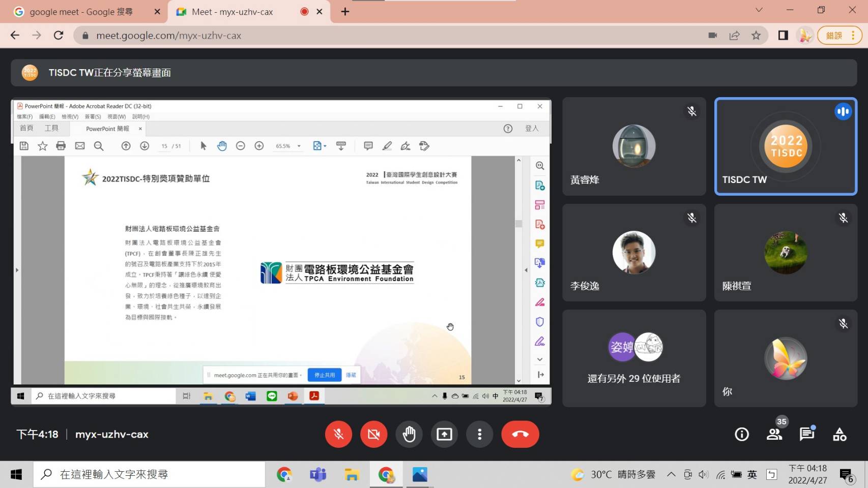Select the TISDC TW participant tile

[x=785, y=146]
